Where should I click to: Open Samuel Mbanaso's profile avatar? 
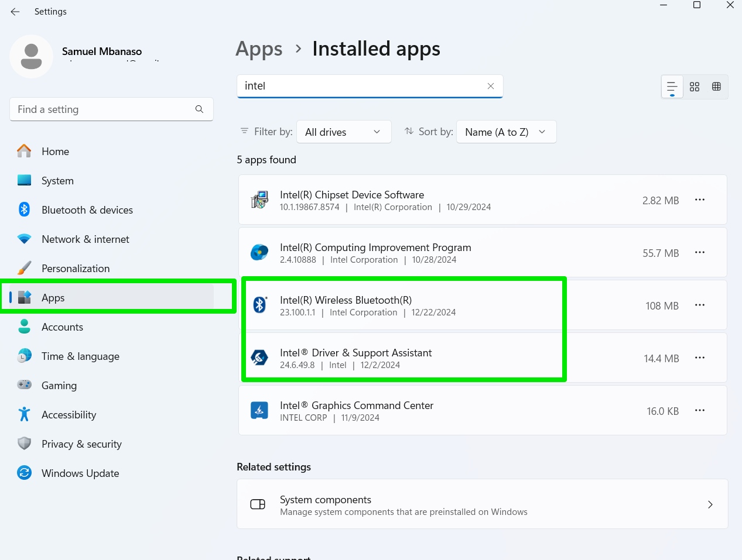coord(31,56)
